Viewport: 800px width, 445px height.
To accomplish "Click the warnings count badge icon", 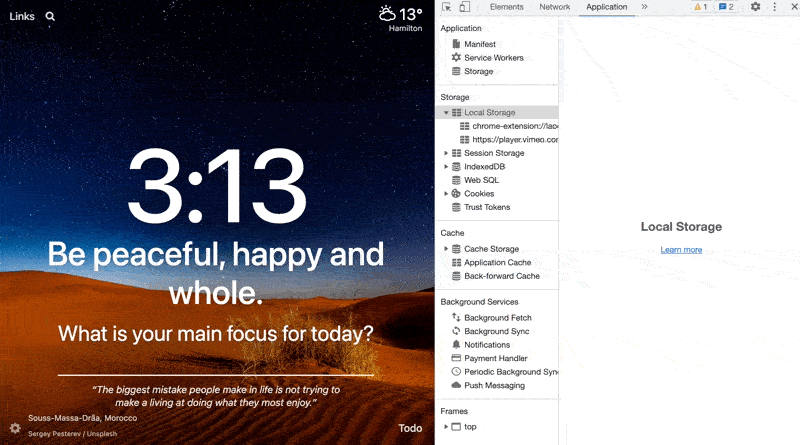I will (701, 7).
